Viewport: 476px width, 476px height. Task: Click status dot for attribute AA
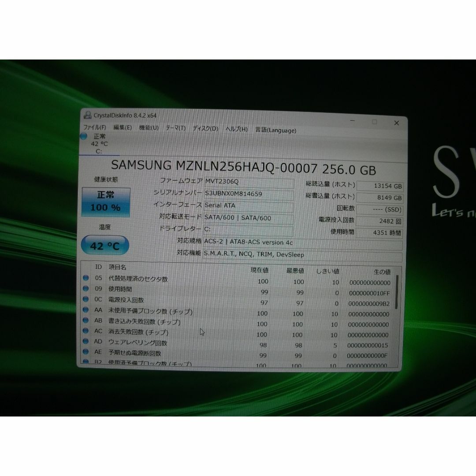click(86, 310)
